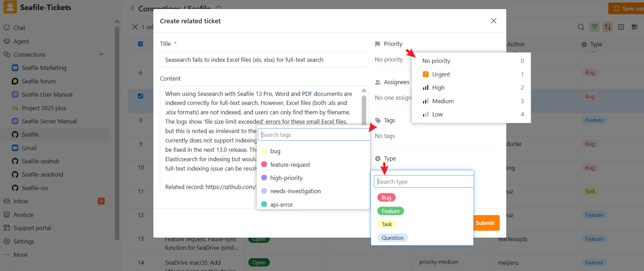
Task: Open the Assignees selector
Action: pyautogui.click(x=393, y=98)
